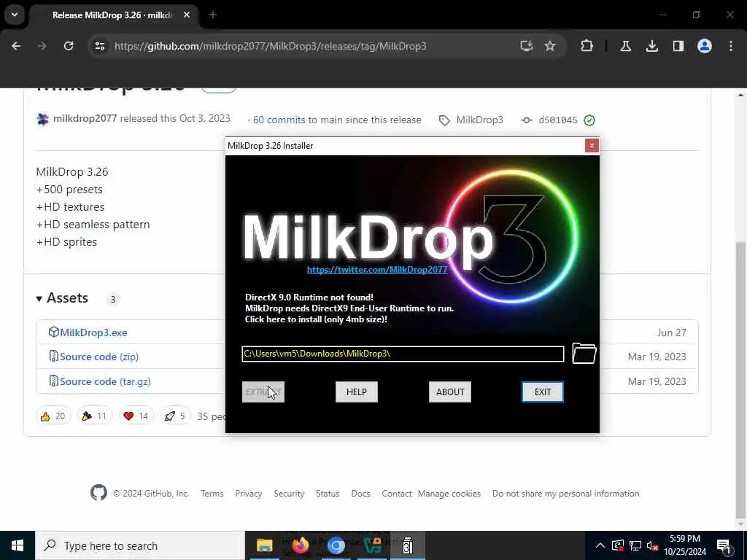Open the Chromium browser taskbar icon
Image resolution: width=747 pixels, height=560 pixels.
pos(336,545)
